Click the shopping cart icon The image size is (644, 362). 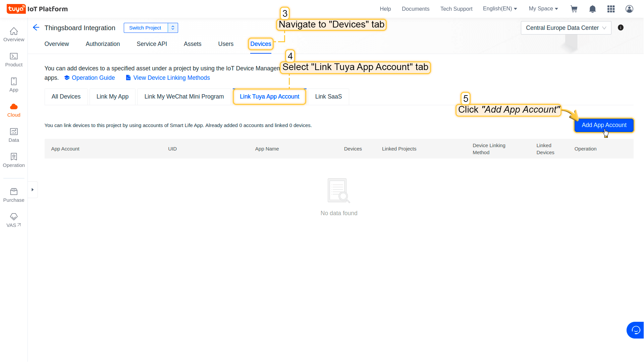574,9
